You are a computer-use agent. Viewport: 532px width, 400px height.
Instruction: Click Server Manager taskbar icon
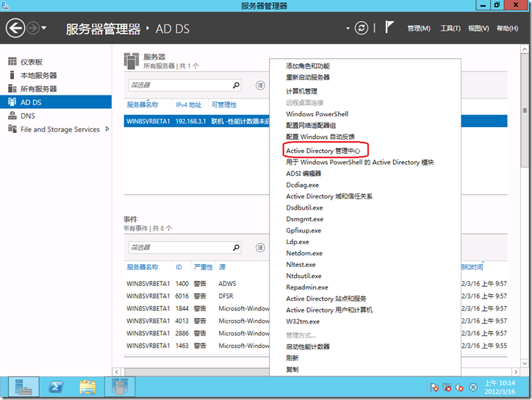[x=24, y=387]
